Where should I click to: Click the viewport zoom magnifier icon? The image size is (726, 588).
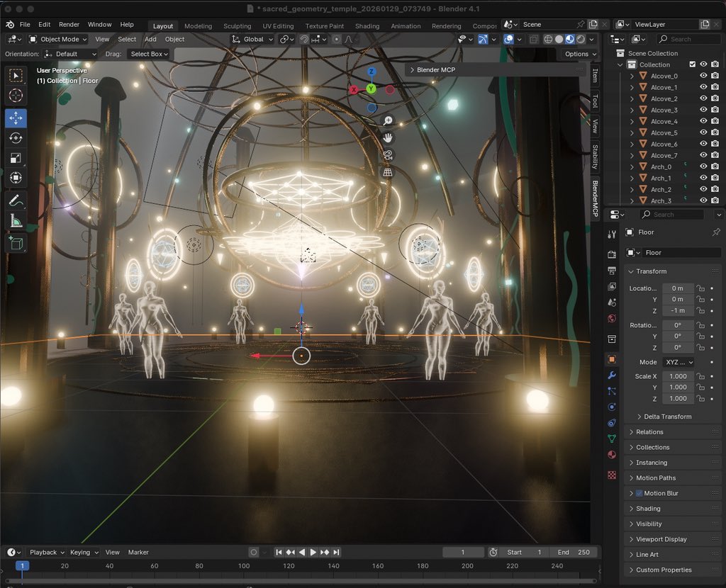point(388,120)
